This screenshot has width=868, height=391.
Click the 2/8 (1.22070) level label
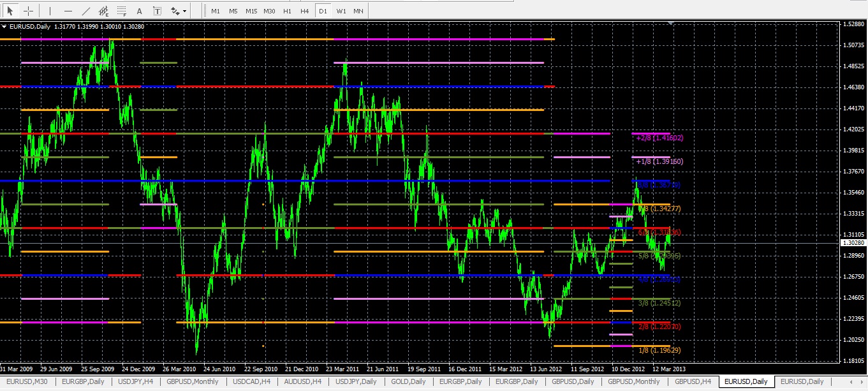click(x=659, y=327)
